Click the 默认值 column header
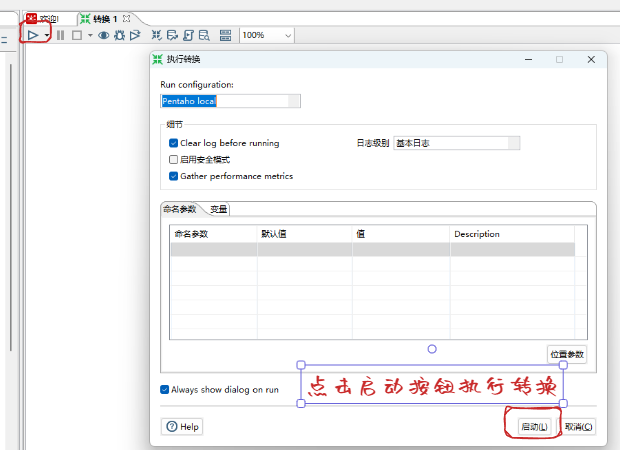 tap(304, 234)
